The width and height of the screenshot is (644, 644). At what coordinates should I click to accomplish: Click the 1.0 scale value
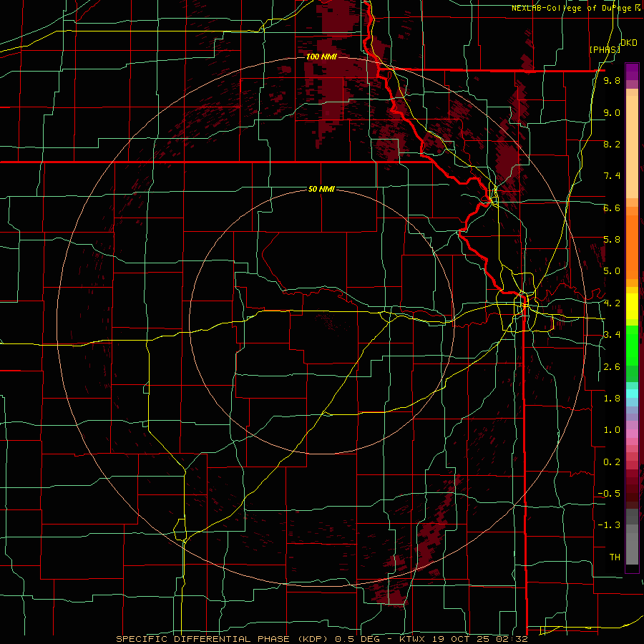[x=612, y=430]
